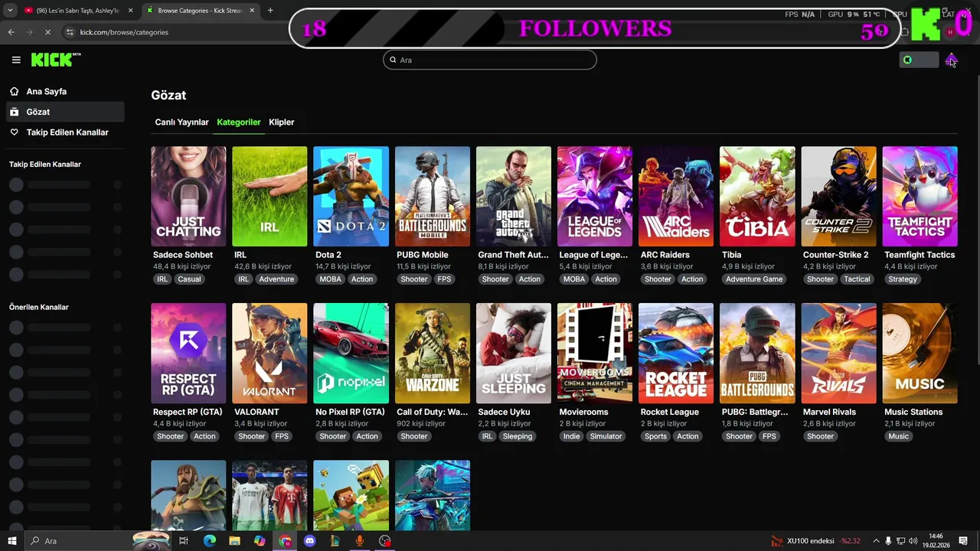Open the Respect RP (GTA) category cover
980x551 pixels.
[x=188, y=354]
